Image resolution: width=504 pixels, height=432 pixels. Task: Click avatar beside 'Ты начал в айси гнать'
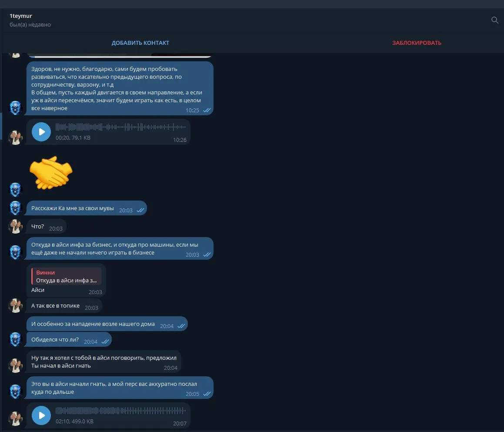pyautogui.click(x=15, y=365)
